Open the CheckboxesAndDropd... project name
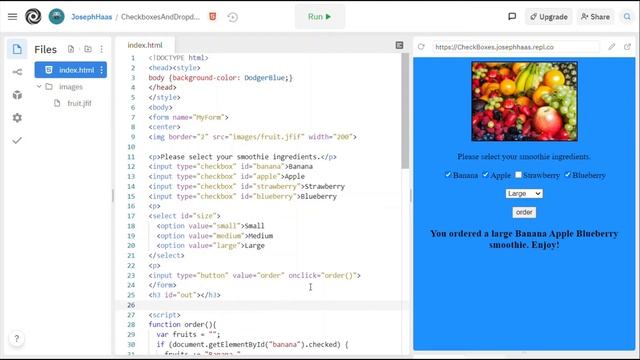This screenshot has height=360, width=640. tap(160, 17)
